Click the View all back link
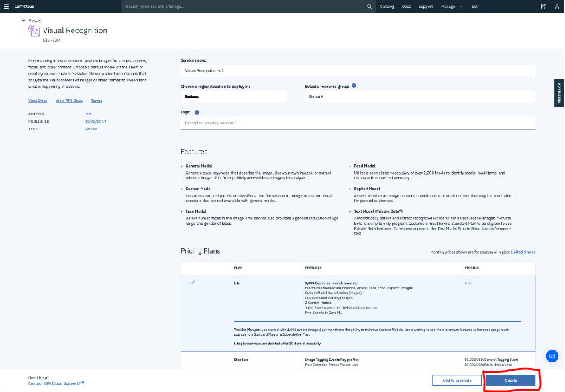Viewport: 565px width, 392px height. pos(36,21)
